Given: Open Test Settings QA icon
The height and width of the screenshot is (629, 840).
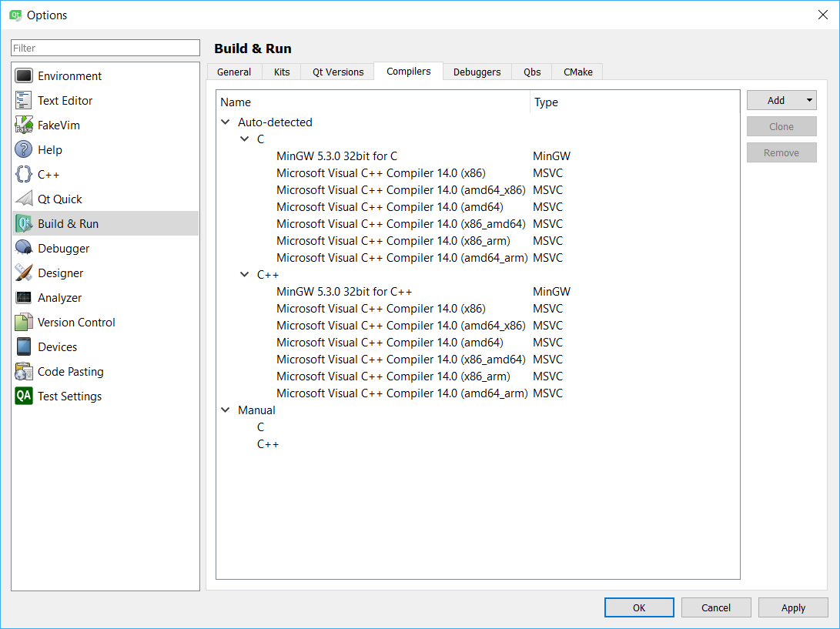Looking at the screenshot, I should (24, 396).
